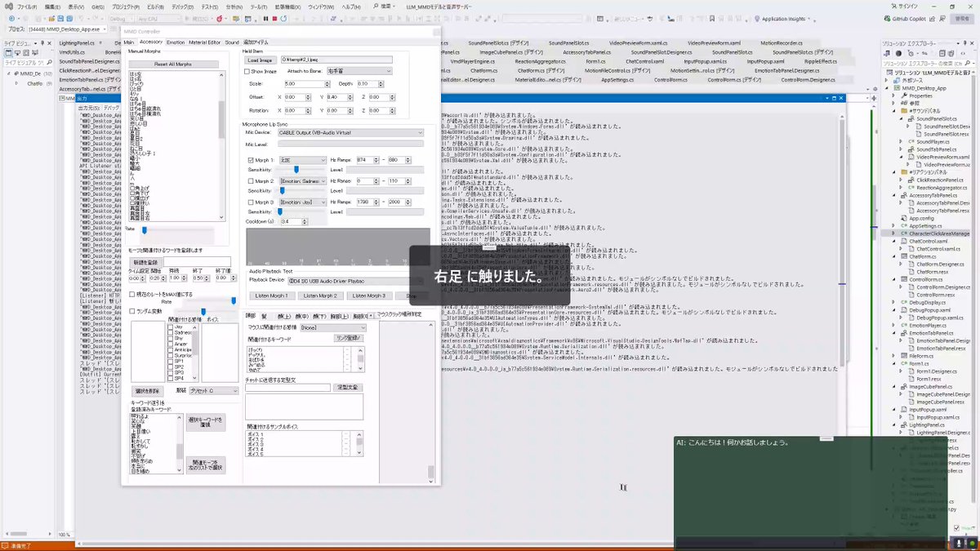Enable the Show Image checkbox
This screenshot has height=551, width=980.
click(x=247, y=71)
